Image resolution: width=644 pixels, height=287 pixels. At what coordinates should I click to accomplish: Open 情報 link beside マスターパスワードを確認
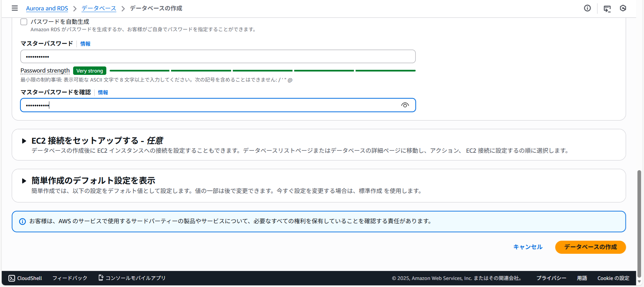tap(103, 92)
